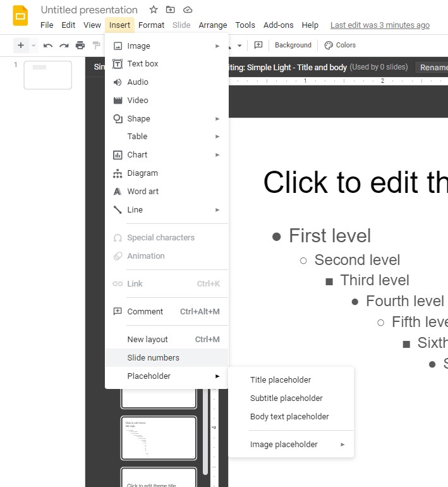Click the Colors button label
448x487 pixels.
pyautogui.click(x=346, y=46)
